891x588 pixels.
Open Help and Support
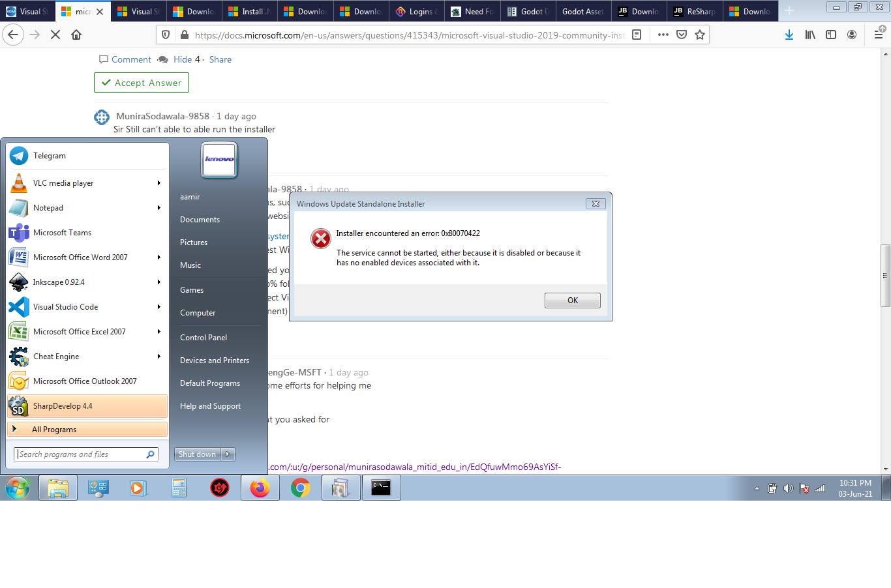pyautogui.click(x=210, y=406)
